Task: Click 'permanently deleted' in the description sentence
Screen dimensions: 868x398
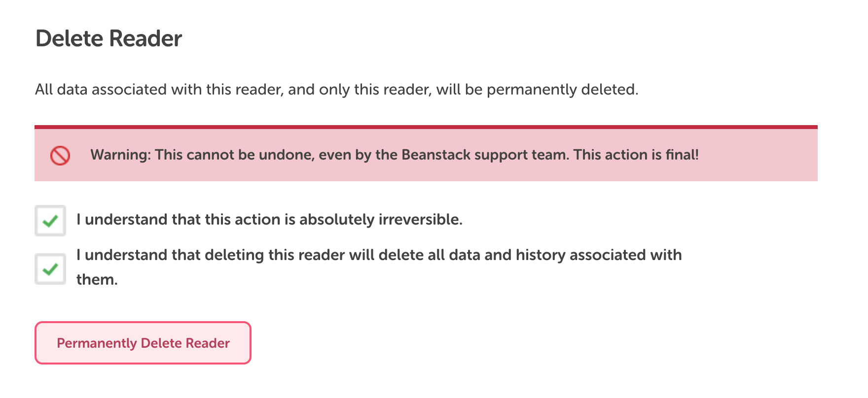Action: [562, 90]
